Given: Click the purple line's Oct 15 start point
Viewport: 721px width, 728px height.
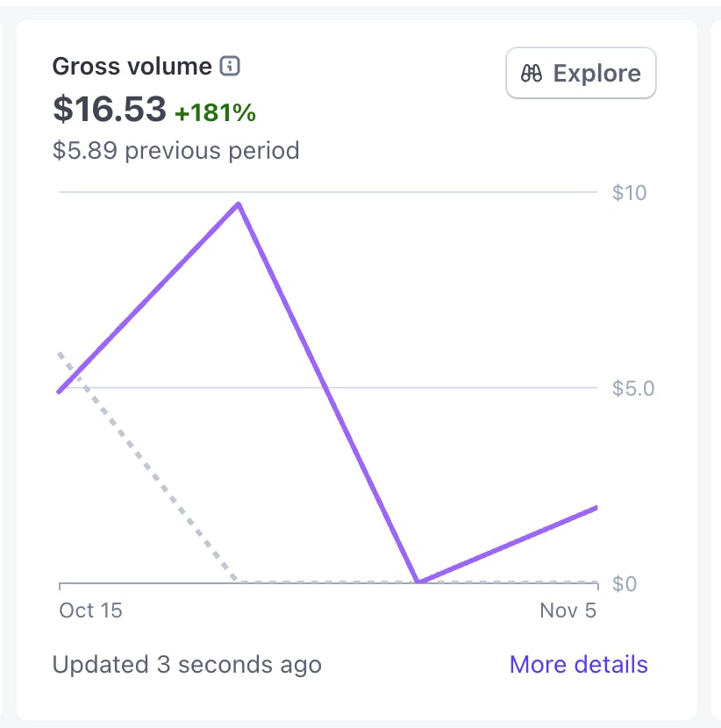Looking at the screenshot, I should pos(60,391).
